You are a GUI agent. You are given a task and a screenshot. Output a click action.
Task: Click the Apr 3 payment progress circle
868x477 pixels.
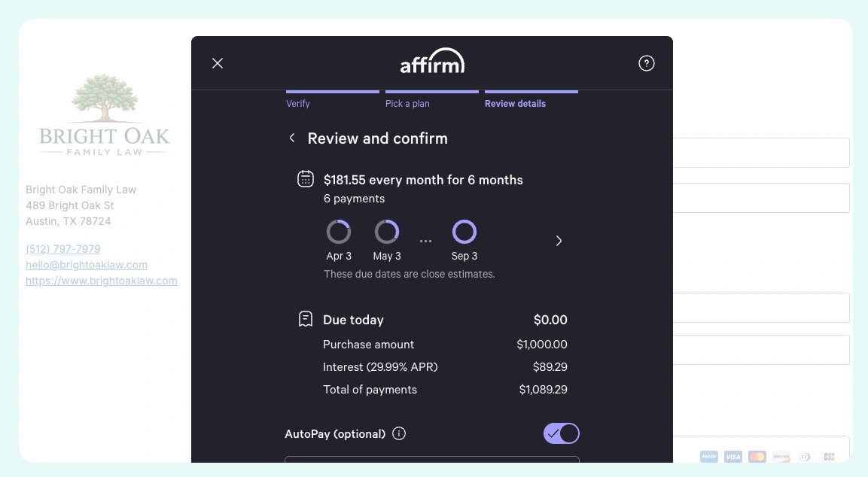coord(339,232)
